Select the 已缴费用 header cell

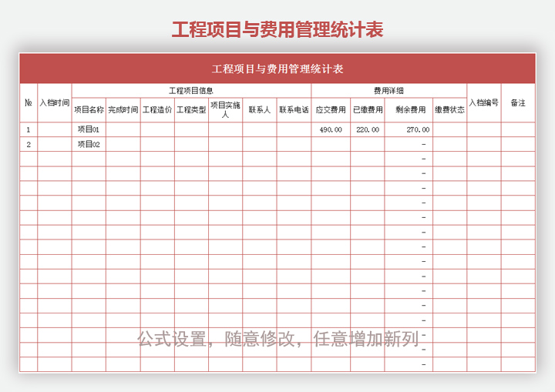click(x=368, y=110)
